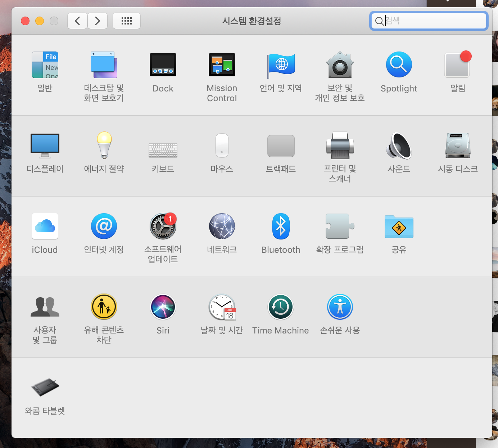Open 시동 디스크 startup disk pane
Screen dimensions: 498x448
(458, 145)
